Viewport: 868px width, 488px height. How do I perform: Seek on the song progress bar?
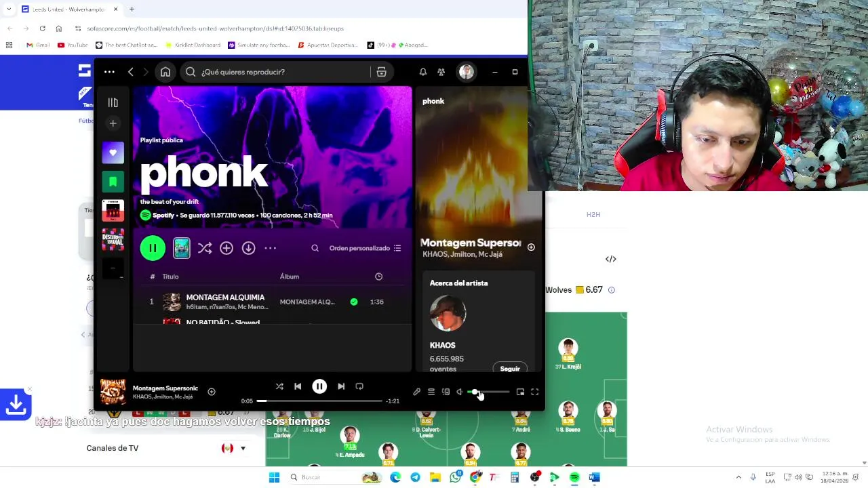tap(319, 401)
